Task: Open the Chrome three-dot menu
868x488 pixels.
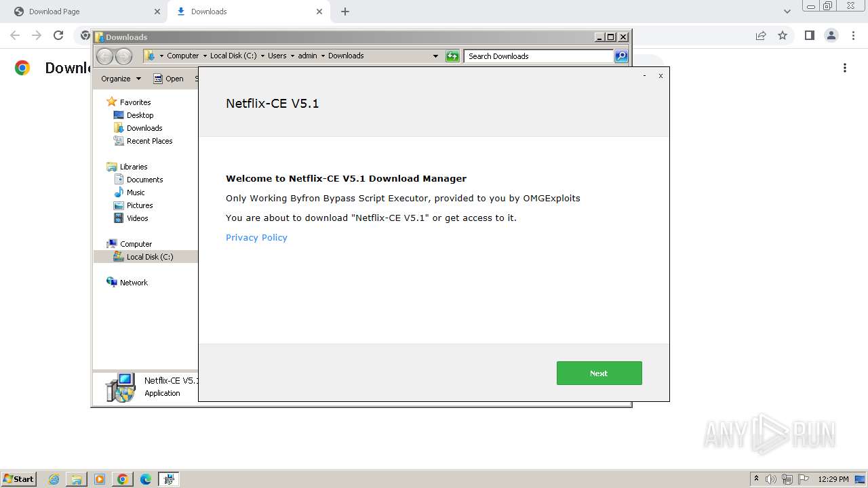Action: [853, 35]
